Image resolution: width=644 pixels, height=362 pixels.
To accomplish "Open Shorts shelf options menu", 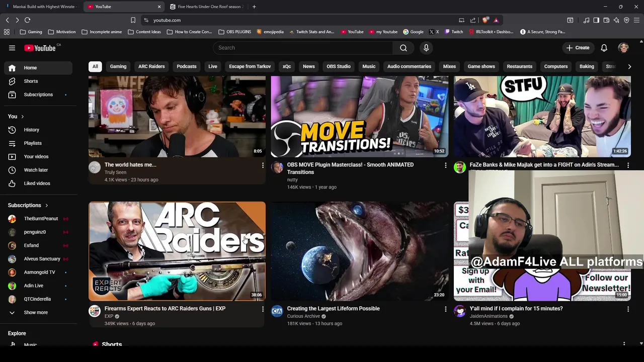I will pos(624,344).
